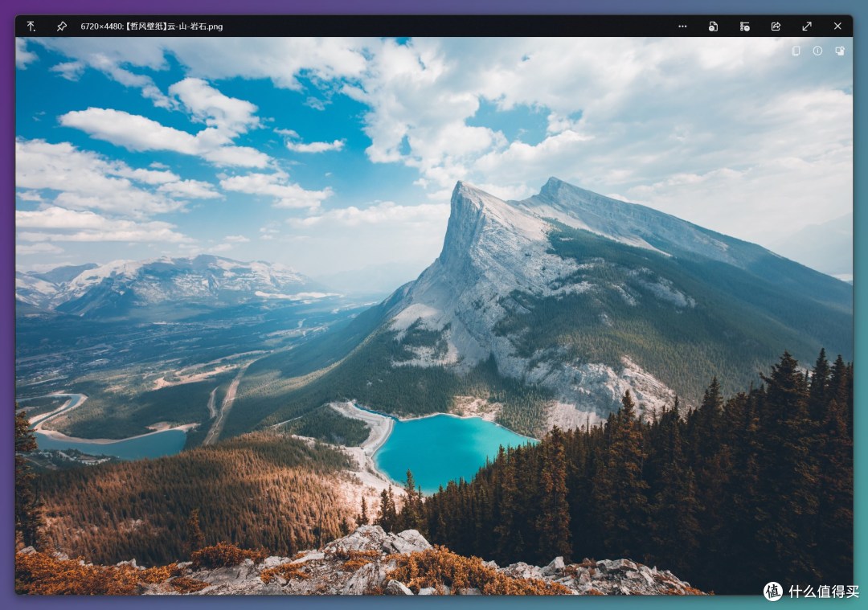Open the three-dots more options menu
868x610 pixels.
tap(682, 26)
